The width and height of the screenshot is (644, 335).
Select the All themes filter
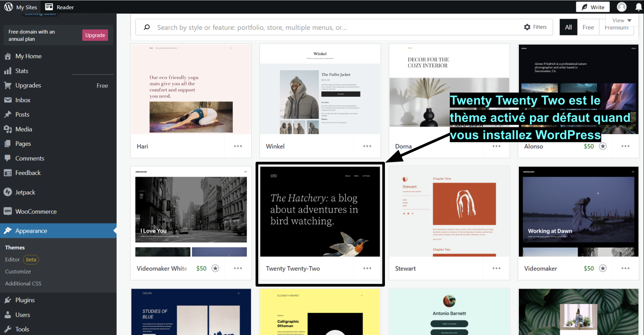click(x=568, y=27)
